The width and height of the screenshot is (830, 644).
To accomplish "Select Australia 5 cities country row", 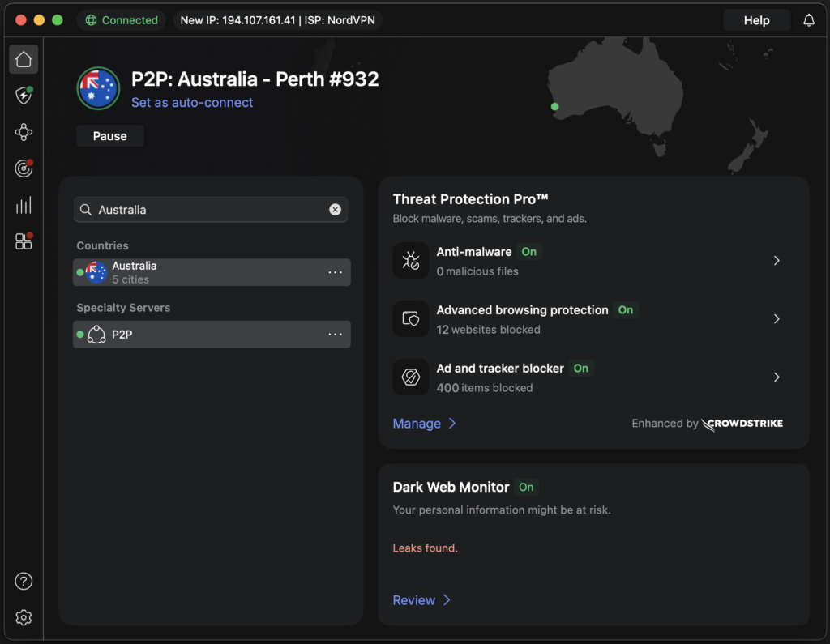I will (x=212, y=272).
